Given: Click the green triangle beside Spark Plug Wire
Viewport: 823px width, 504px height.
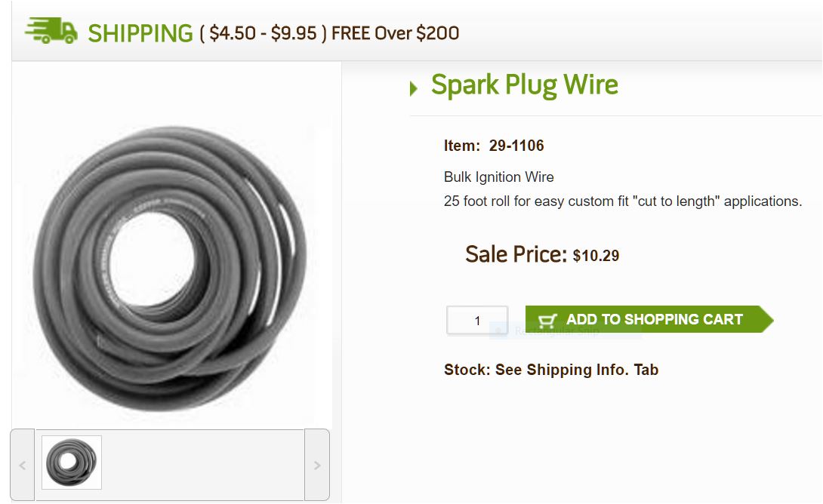Looking at the screenshot, I should pos(413,89).
